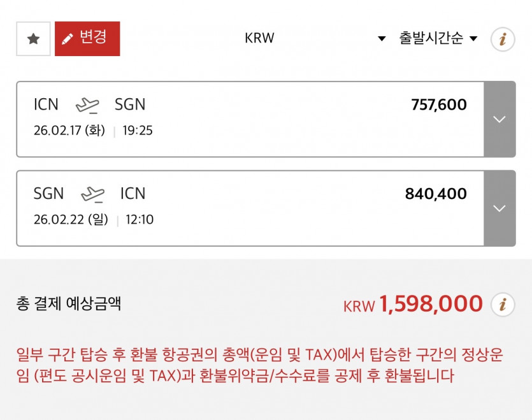The width and height of the screenshot is (532, 420).
Task: Click the airplane icon on ICN to SGN flight
Action: point(87,105)
